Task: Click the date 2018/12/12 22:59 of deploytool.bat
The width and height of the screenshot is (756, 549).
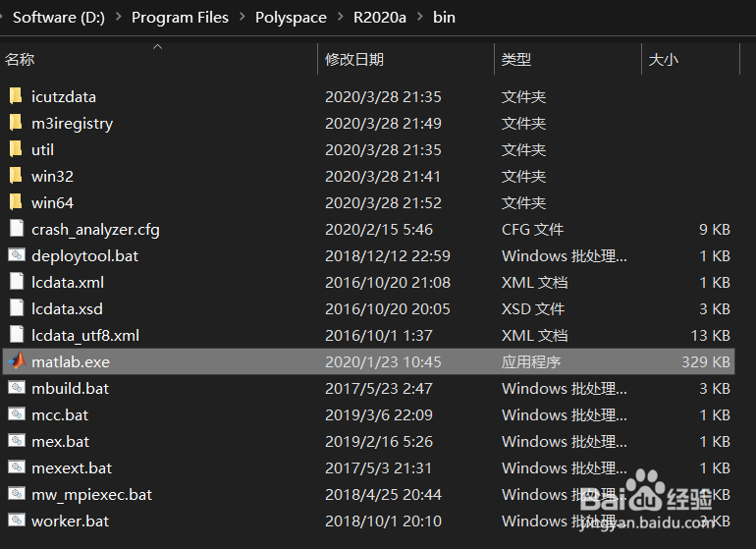Action: (388, 255)
